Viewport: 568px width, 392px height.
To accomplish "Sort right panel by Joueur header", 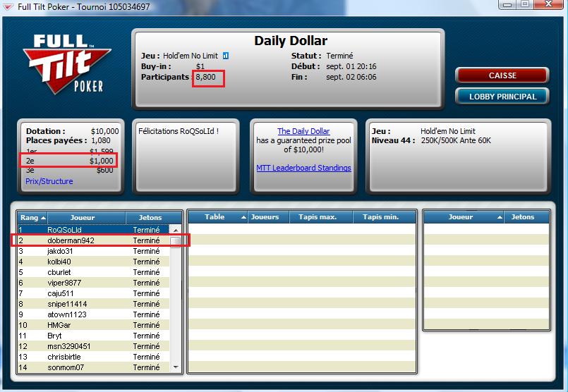I will click(x=464, y=217).
